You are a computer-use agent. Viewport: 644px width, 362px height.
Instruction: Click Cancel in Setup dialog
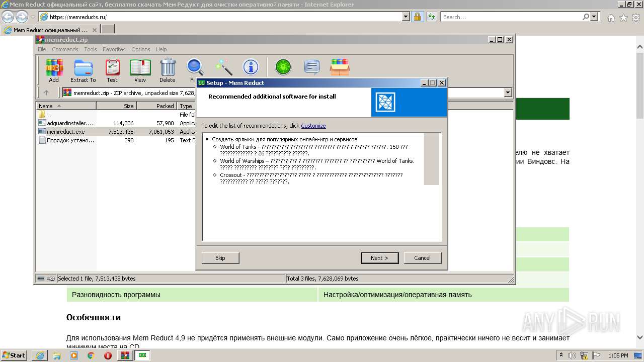pyautogui.click(x=423, y=258)
